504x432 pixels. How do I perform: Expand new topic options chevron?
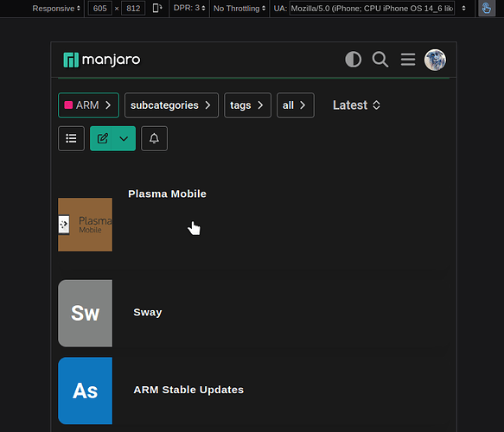[x=124, y=139]
